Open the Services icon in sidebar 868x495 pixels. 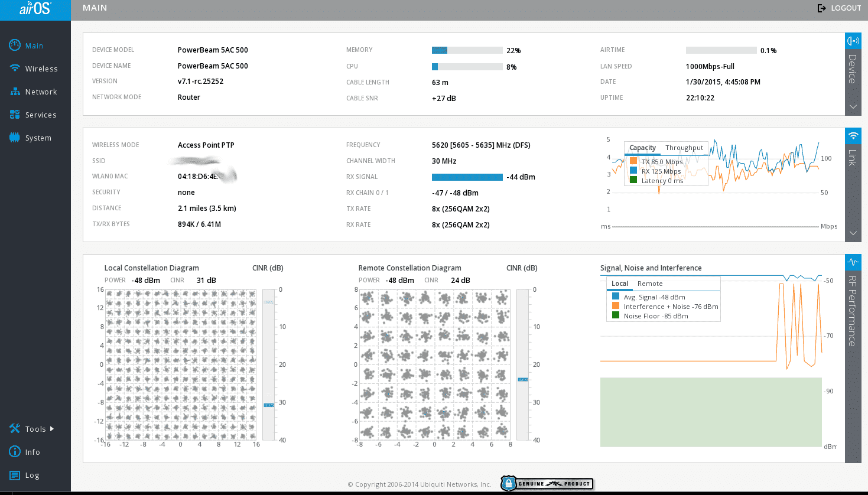[15, 115]
